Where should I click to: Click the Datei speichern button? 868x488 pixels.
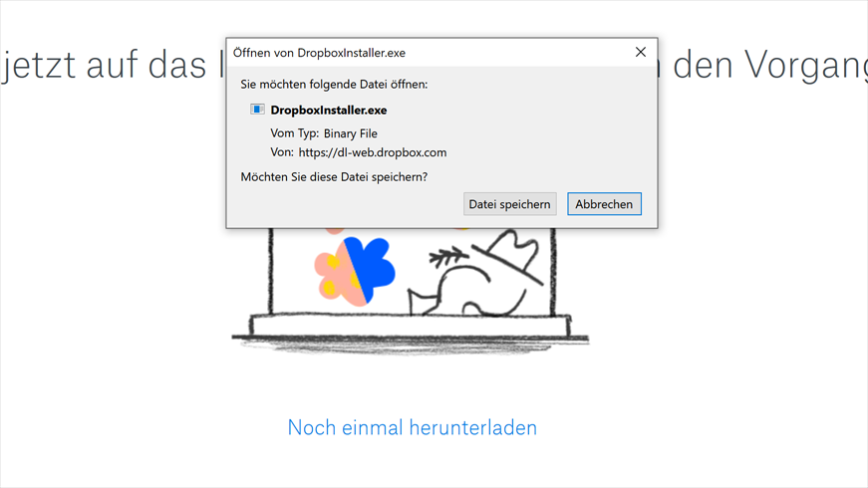click(509, 204)
